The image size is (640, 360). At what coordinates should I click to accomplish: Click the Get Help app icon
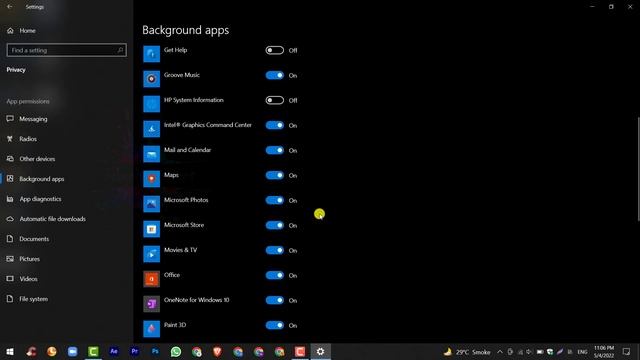pos(151,53)
